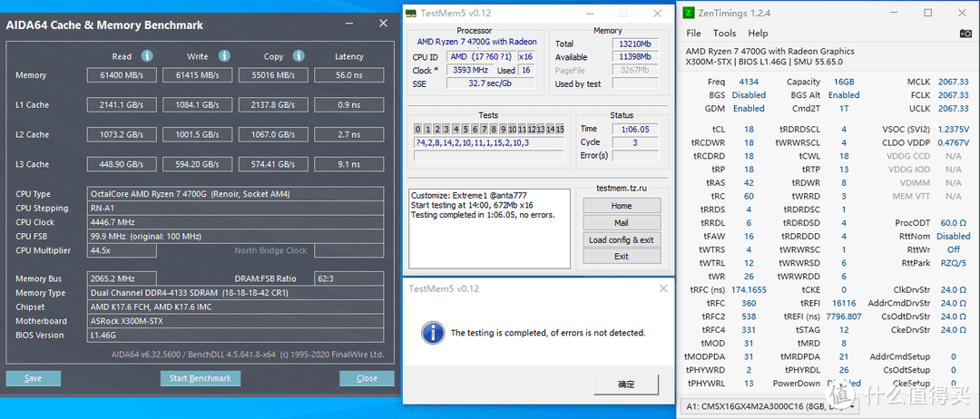The width and height of the screenshot is (980, 419).
Task: Click the Cmd2T value 1T
Action: coord(843,108)
